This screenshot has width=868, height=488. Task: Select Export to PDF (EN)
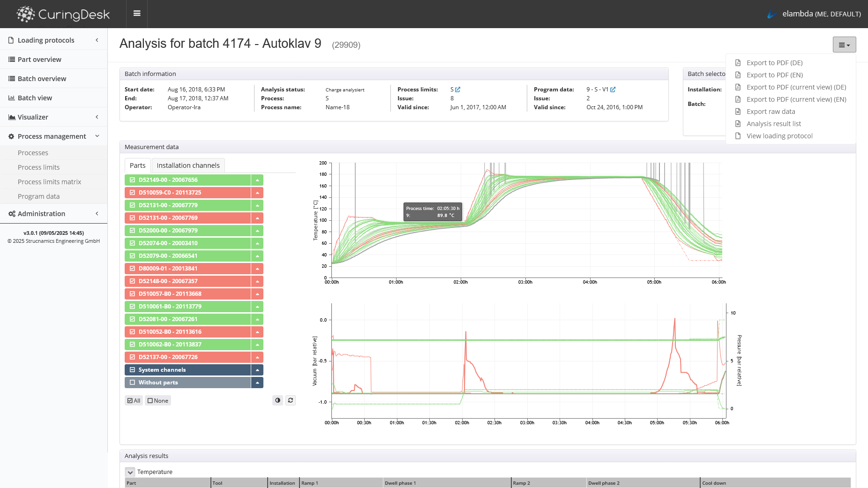point(774,75)
